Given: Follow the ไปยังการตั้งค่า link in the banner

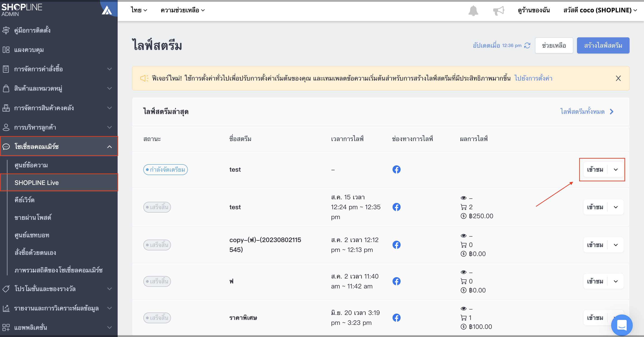Looking at the screenshot, I should (x=533, y=78).
